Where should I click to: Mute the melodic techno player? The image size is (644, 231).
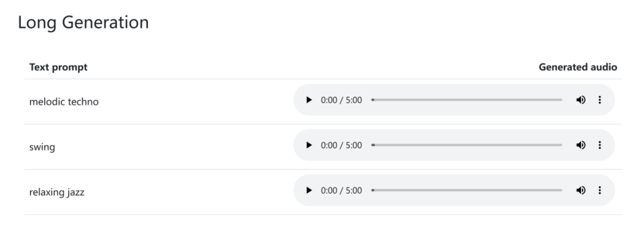[x=581, y=100]
